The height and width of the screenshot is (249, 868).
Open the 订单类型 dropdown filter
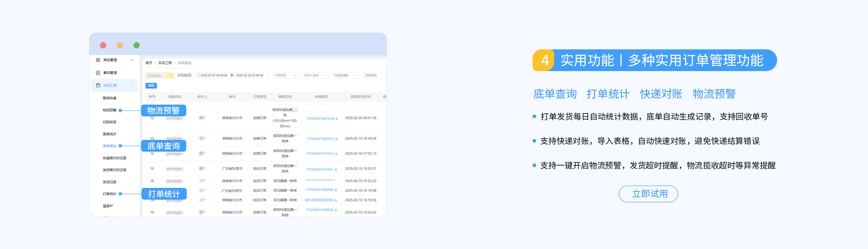pos(285,76)
